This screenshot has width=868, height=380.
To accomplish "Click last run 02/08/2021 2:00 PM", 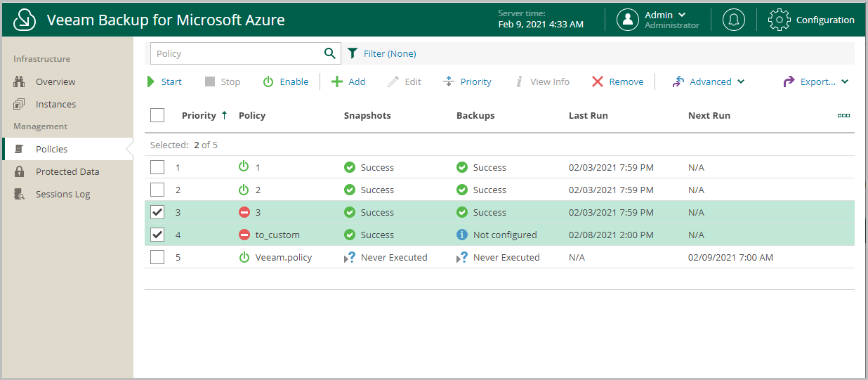I will point(611,235).
